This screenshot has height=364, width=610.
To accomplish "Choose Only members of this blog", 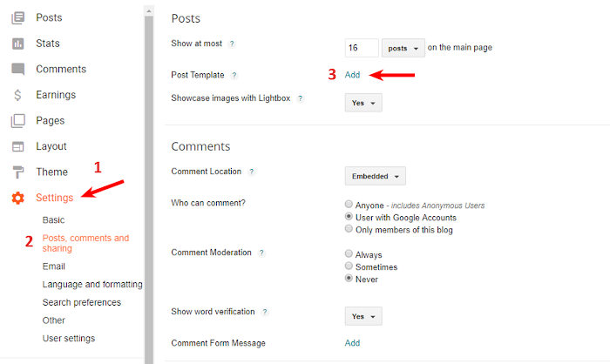I will click(x=349, y=229).
